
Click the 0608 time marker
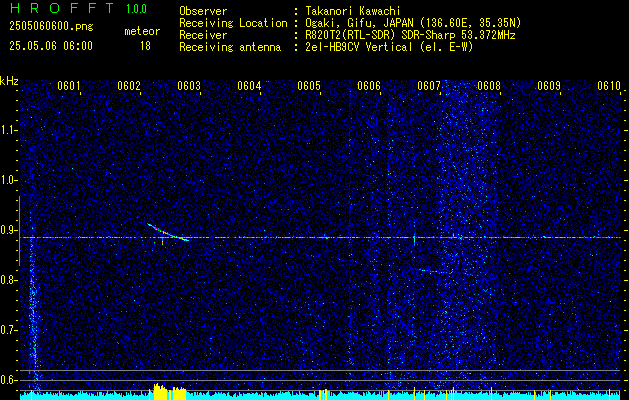(489, 86)
